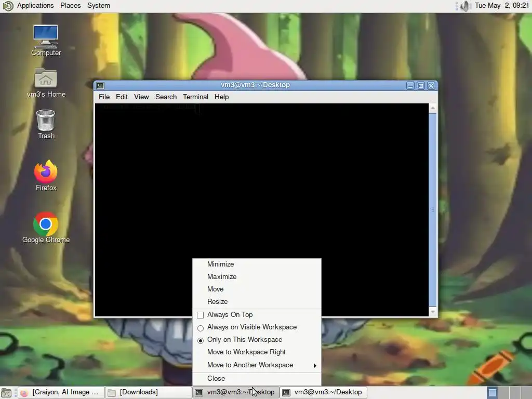Switch to Craiyon AI Image taskbar button
532x399 pixels.
point(61,393)
